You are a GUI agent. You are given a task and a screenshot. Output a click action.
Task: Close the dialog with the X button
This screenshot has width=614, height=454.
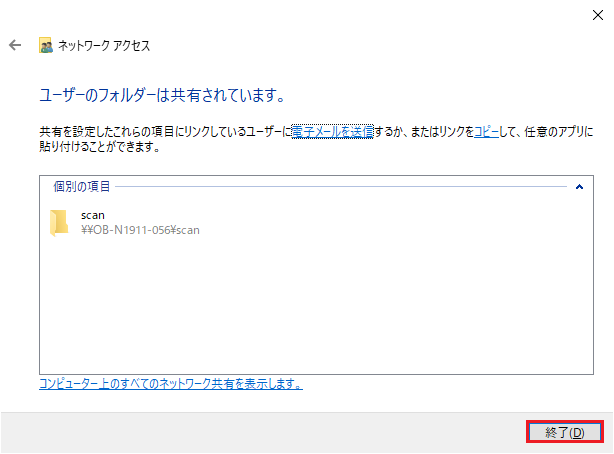(598, 15)
